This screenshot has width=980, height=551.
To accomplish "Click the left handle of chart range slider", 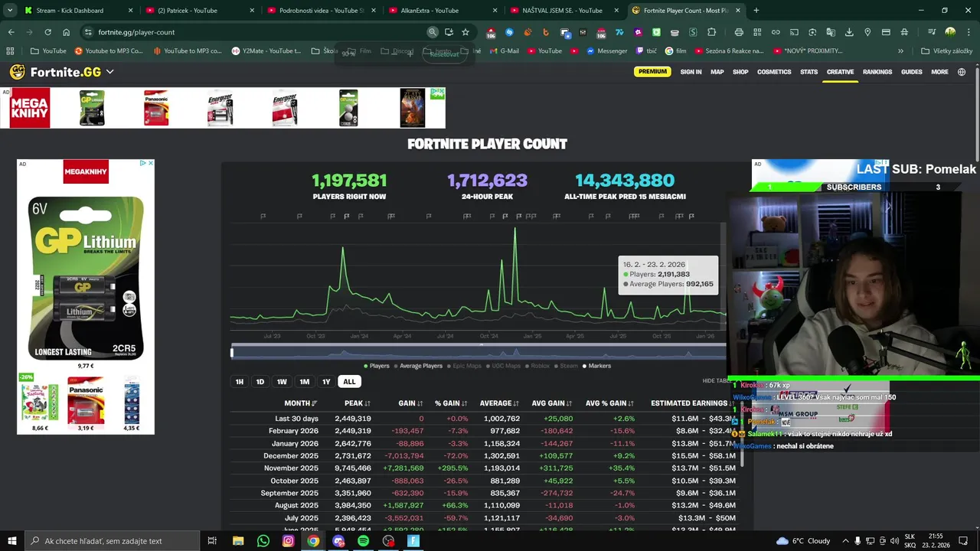I will (232, 352).
